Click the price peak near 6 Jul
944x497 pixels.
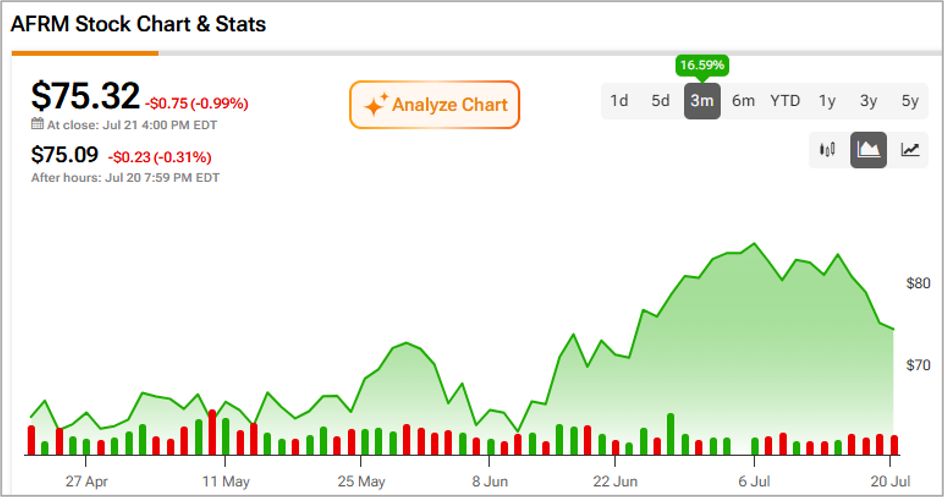pos(754,244)
